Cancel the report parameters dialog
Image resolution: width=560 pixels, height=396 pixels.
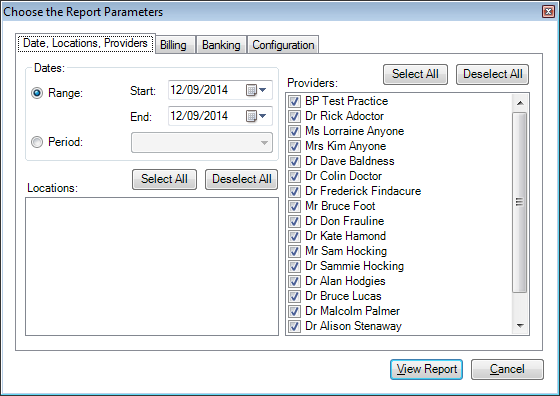coord(507,369)
